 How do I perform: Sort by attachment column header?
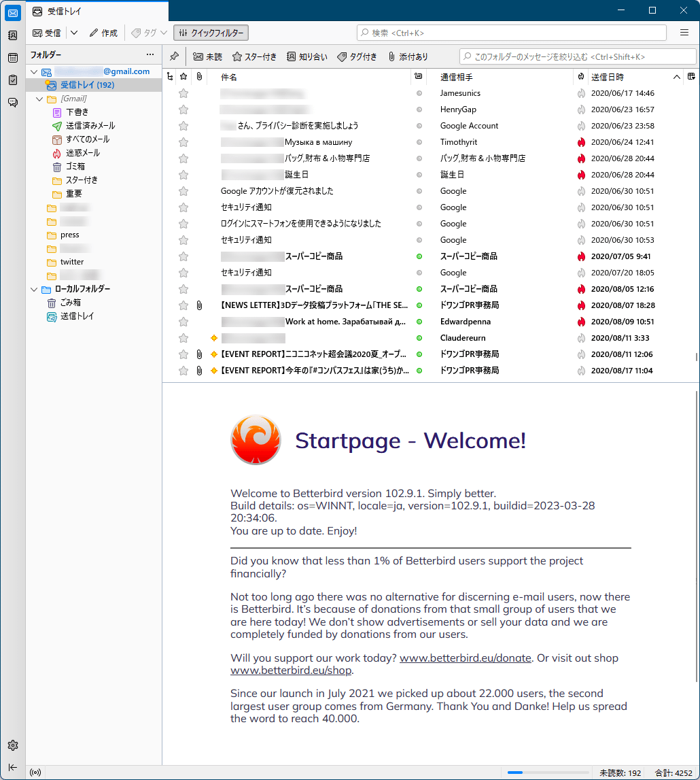point(199,77)
